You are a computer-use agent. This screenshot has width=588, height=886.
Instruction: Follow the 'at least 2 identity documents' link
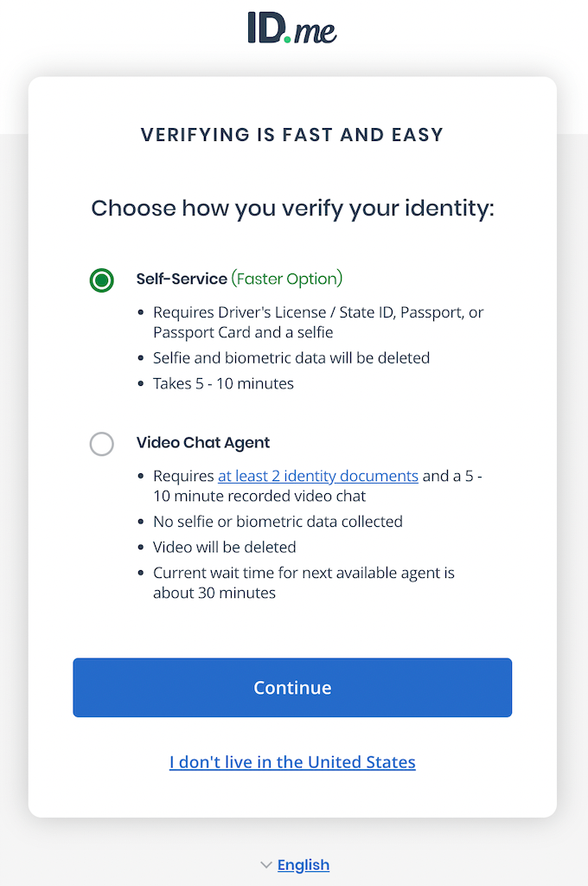(x=317, y=476)
